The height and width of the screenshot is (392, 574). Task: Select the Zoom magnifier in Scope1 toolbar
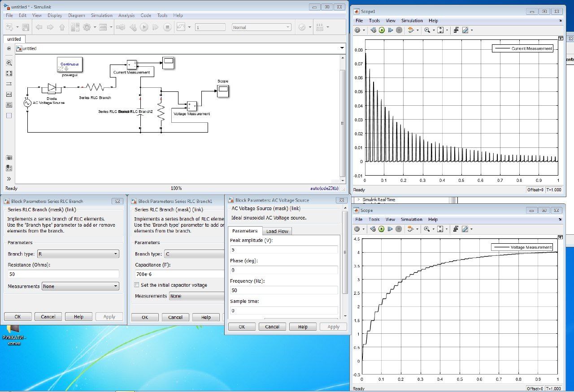(427, 30)
